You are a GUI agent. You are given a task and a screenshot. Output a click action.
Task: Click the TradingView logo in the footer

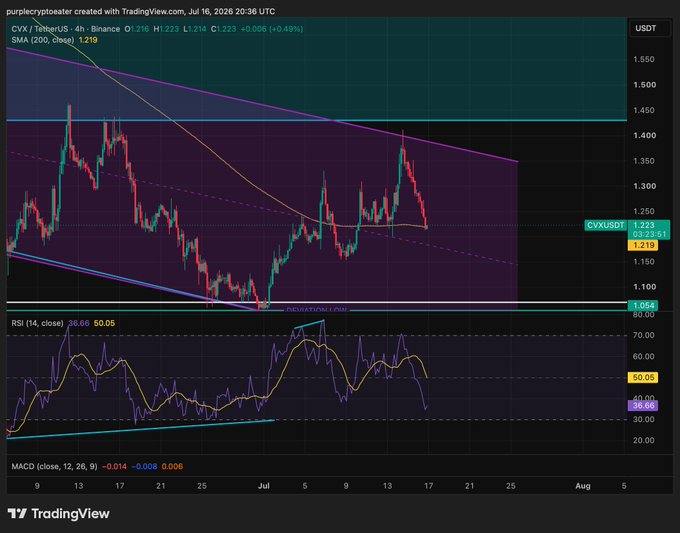tap(59, 514)
